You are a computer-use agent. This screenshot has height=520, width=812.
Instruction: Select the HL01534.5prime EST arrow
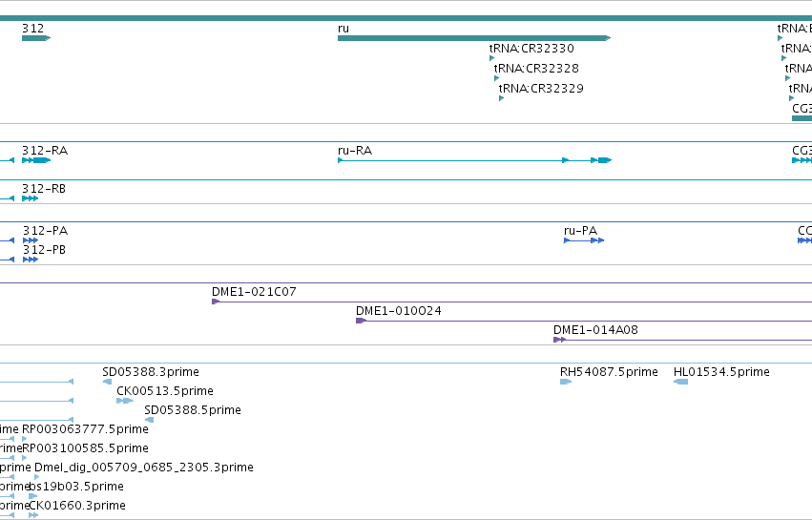pyautogui.click(x=680, y=382)
